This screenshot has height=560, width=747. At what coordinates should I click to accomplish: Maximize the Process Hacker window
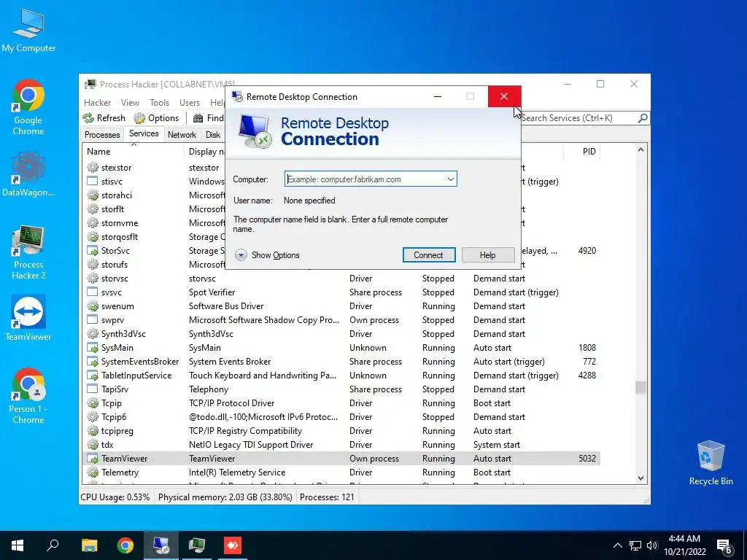600,84
